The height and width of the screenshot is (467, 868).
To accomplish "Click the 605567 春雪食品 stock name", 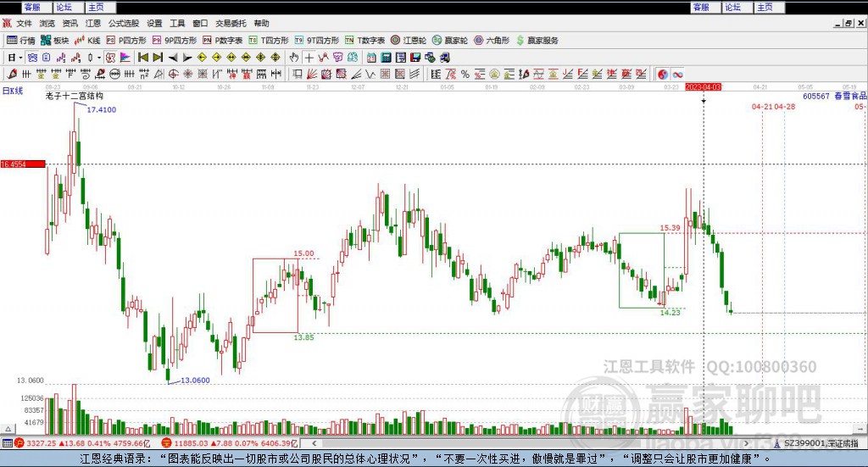I will pyautogui.click(x=835, y=96).
